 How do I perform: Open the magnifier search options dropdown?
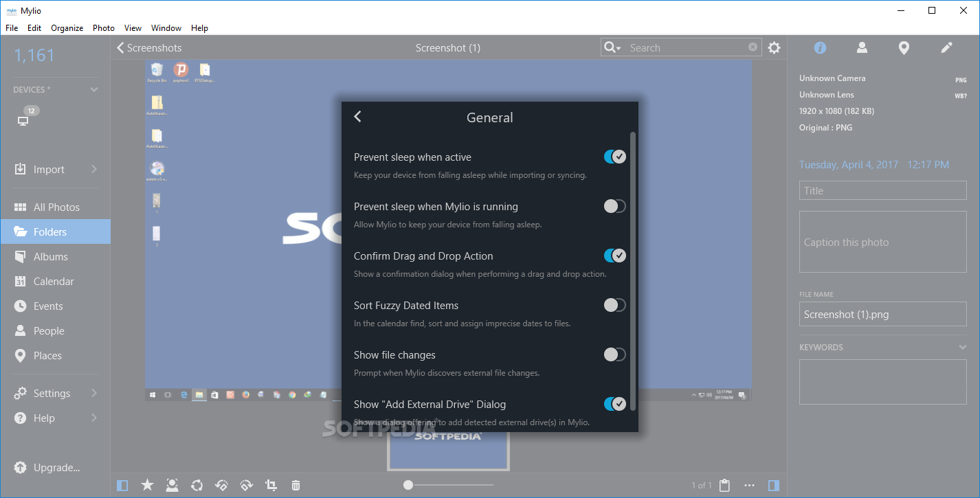point(612,47)
